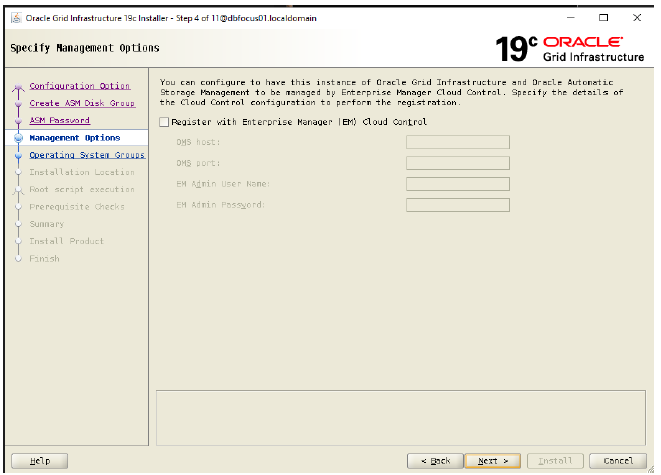Click the Cancel button
Viewport: 661px width, 475px height.
(618, 461)
